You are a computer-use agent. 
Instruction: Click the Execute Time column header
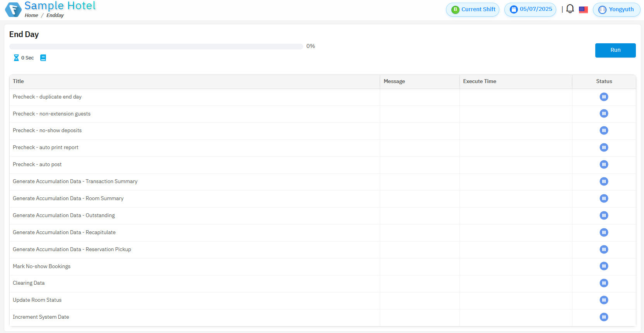[x=479, y=81]
